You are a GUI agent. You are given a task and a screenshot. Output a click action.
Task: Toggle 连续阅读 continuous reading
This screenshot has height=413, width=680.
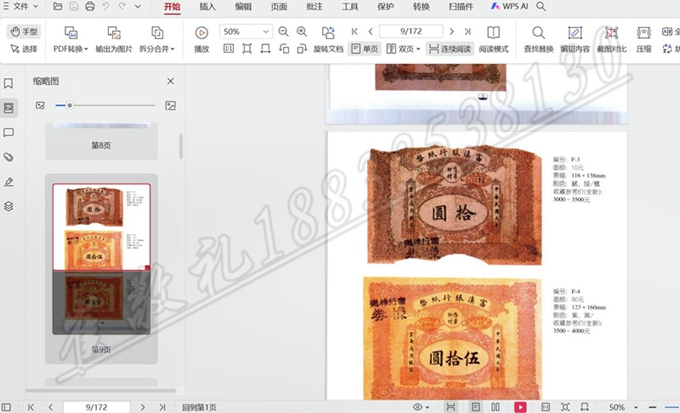tap(450, 49)
